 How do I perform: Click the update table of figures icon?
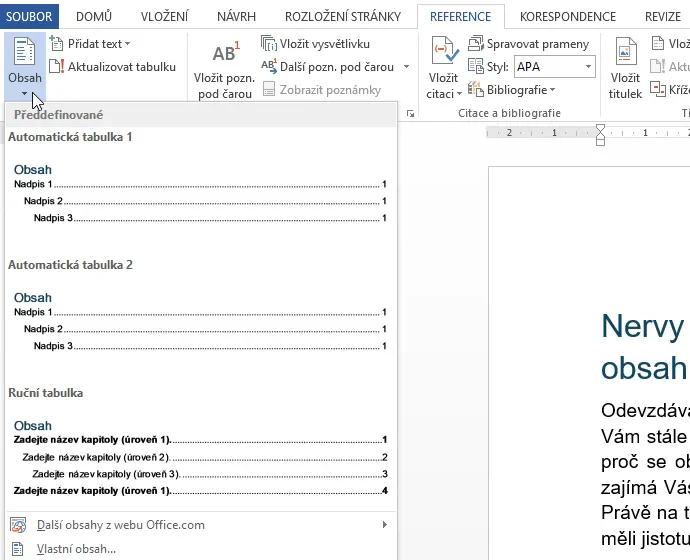coord(658,66)
